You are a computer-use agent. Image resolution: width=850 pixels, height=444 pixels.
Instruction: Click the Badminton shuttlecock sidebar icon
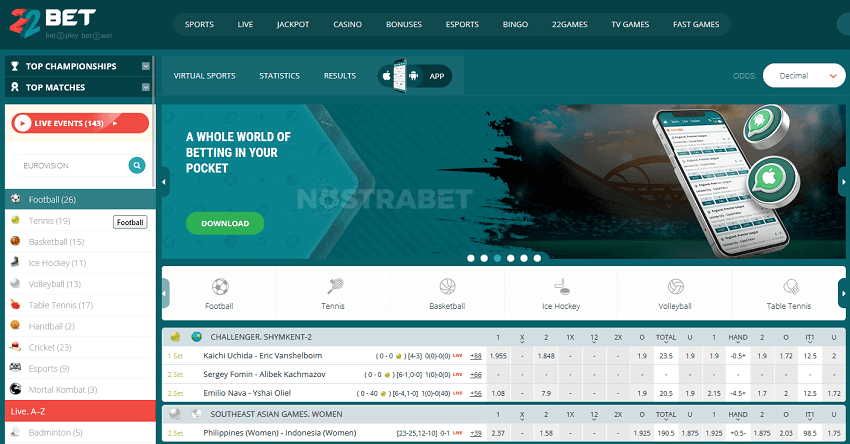[x=16, y=432]
